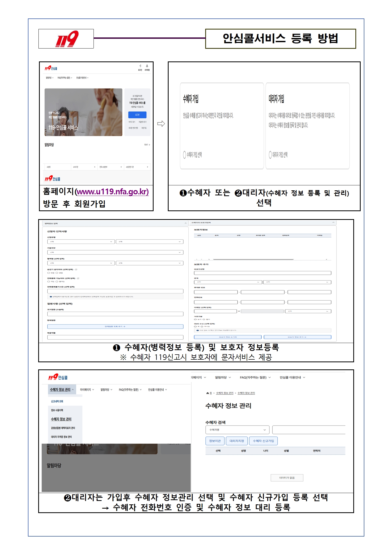Click the plus icon next to 소방관련 기관
This screenshot has height=555, width=392.
148,167
